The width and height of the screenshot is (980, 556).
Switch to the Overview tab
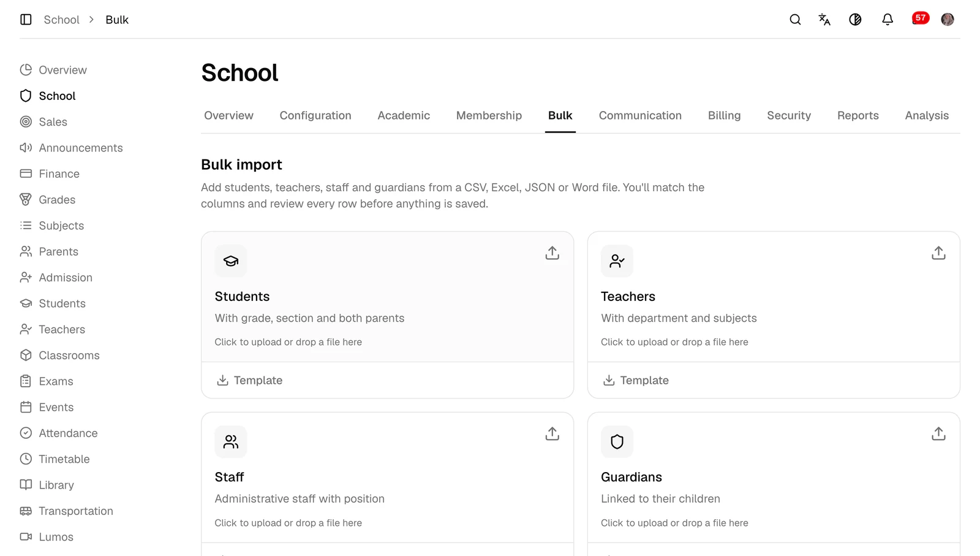[228, 116]
